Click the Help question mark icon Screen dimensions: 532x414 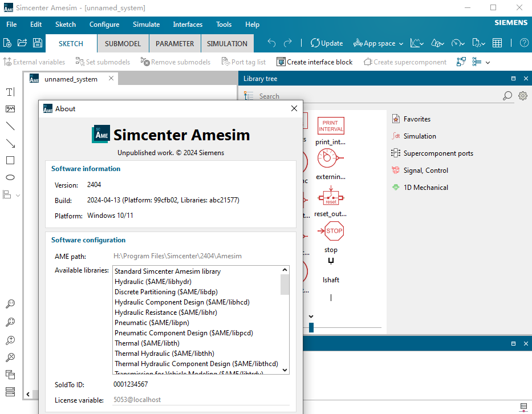point(523,43)
